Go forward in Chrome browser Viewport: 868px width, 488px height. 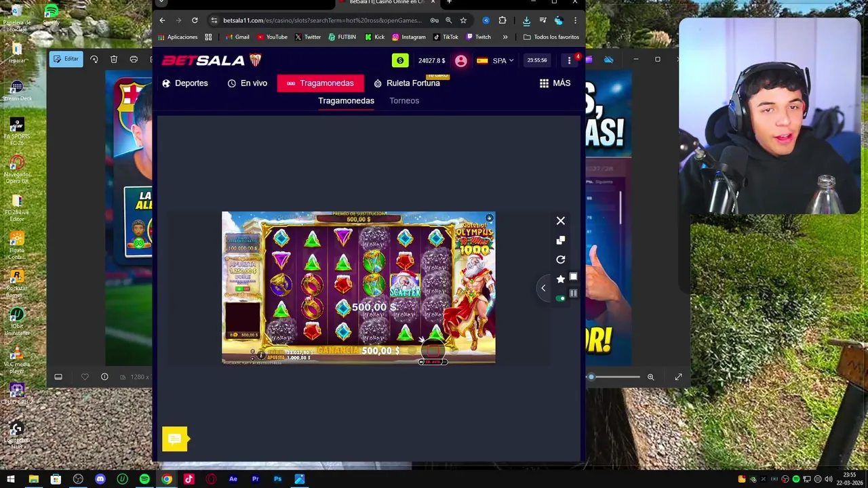click(178, 20)
